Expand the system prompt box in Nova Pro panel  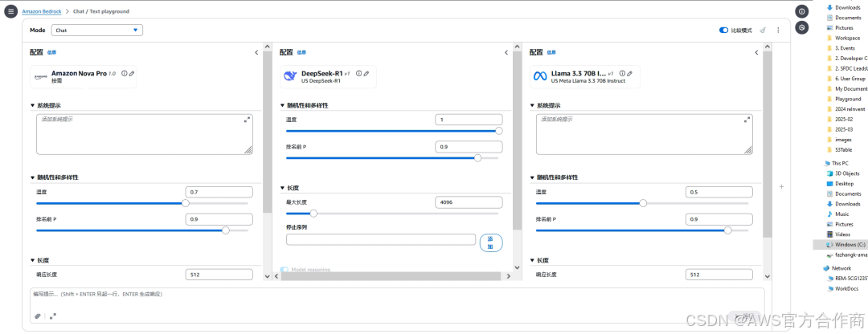[247, 120]
